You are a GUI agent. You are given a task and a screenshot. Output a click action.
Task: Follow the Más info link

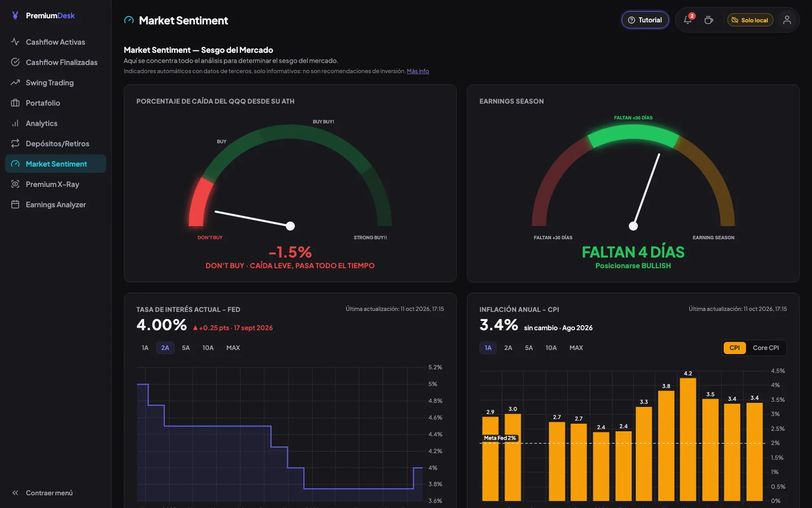pos(418,71)
